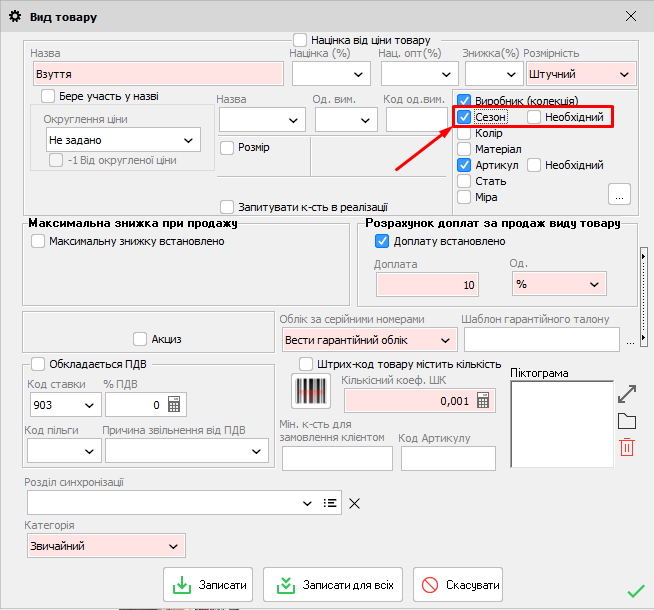
Task: Delete pictogram with red trash icon
Action: (x=627, y=447)
